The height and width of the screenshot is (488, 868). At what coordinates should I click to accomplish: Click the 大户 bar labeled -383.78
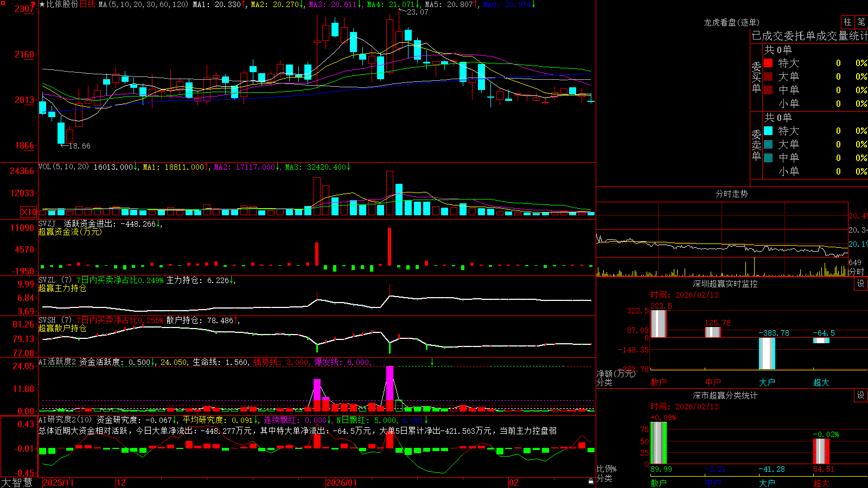point(767,354)
